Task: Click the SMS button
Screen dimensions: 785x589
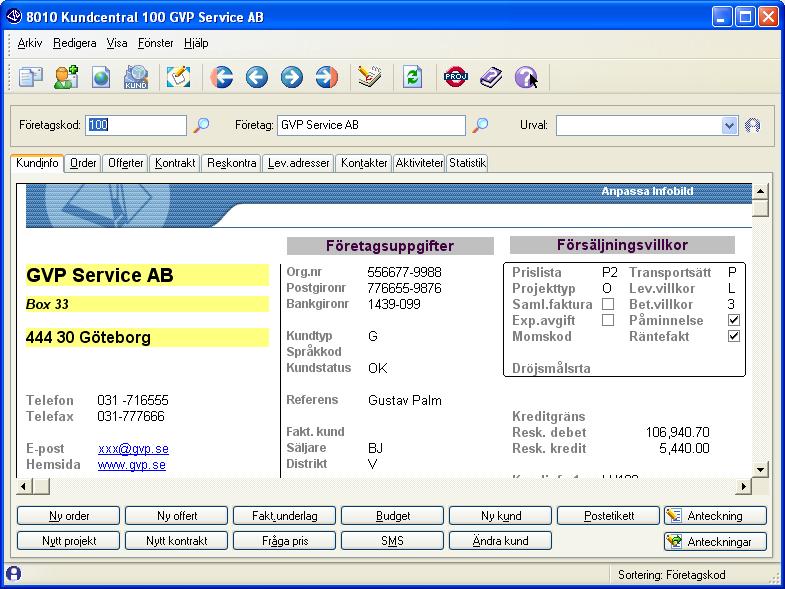Action: [x=392, y=541]
